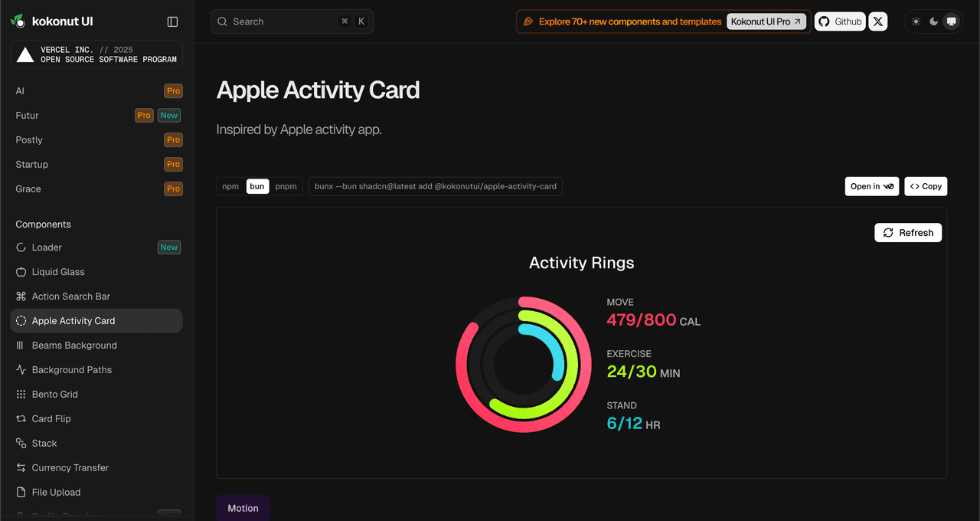
Task: Click the Action Search Bar command icon
Action: (21, 297)
